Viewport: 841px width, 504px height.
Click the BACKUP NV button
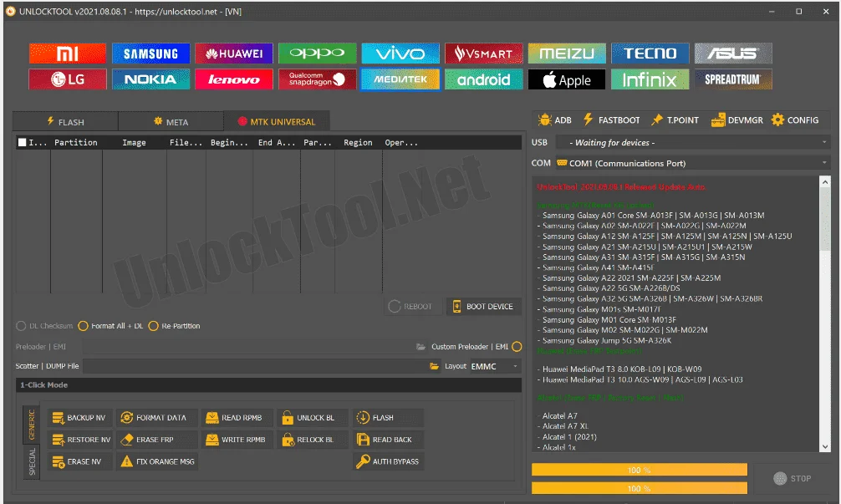point(79,418)
